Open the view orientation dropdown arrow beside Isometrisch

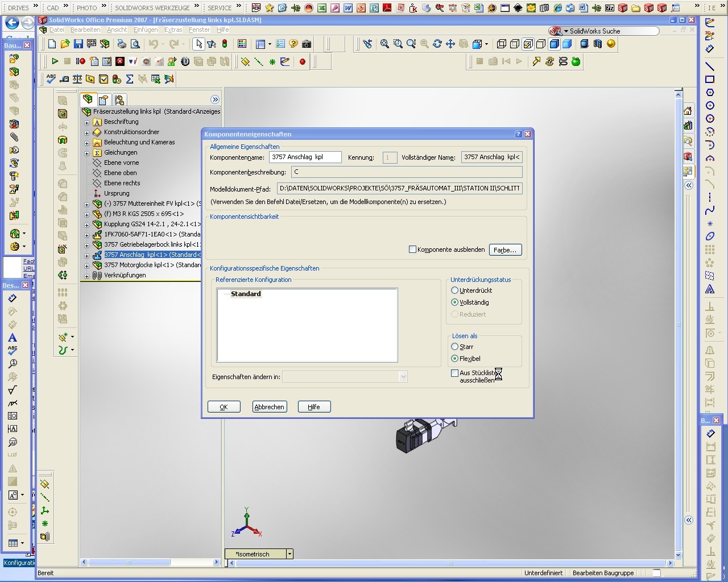[x=289, y=554]
